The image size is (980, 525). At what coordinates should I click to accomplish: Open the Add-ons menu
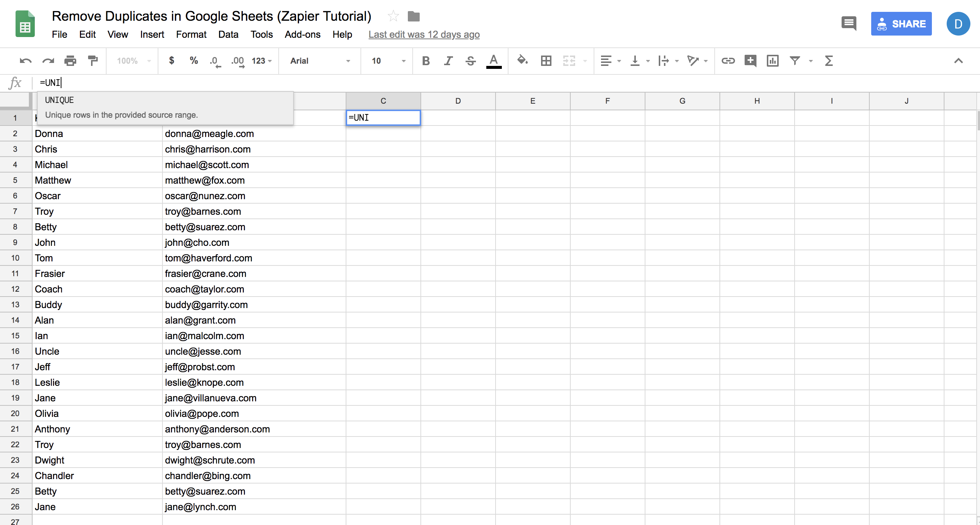[x=302, y=35]
